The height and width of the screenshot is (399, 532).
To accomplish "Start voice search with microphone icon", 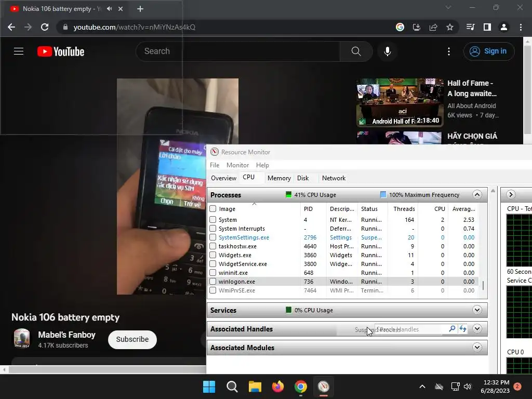I will (388, 51).
